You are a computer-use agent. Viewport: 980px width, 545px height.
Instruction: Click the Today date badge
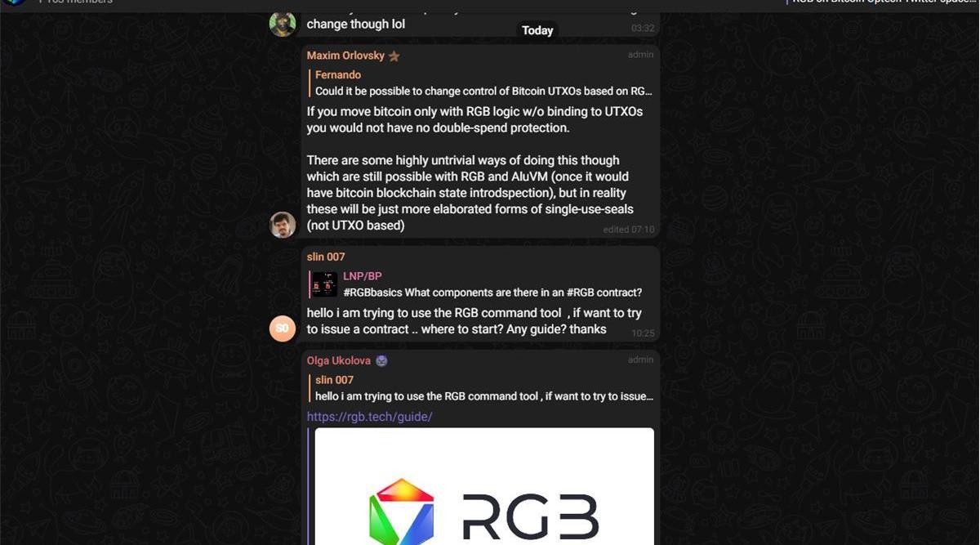(x=537, y=30)
